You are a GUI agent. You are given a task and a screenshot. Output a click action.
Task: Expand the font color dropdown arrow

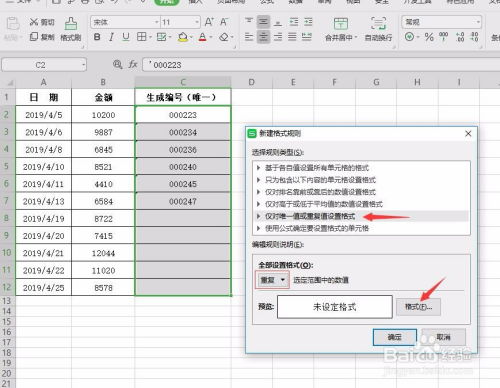[x=211, y=37]
